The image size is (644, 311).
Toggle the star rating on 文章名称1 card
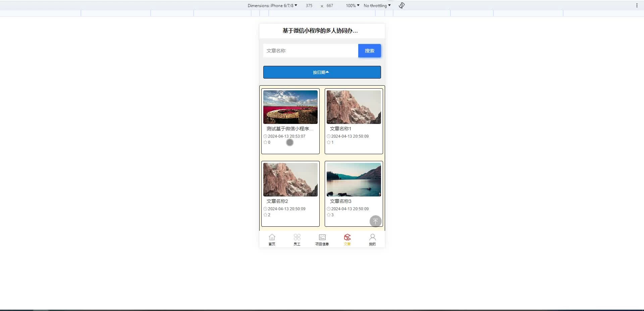coord(329,142)
